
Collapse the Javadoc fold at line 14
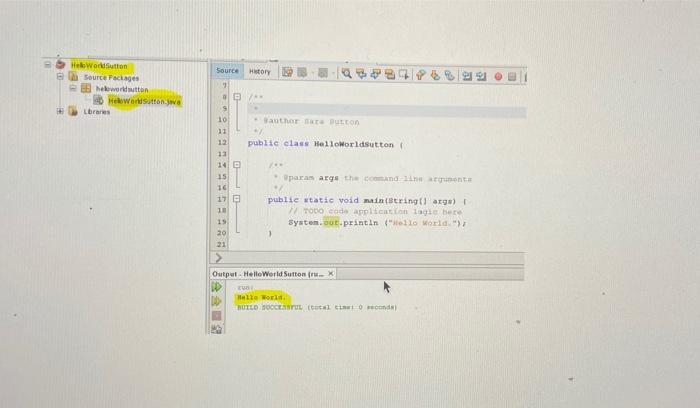(237, 165)
